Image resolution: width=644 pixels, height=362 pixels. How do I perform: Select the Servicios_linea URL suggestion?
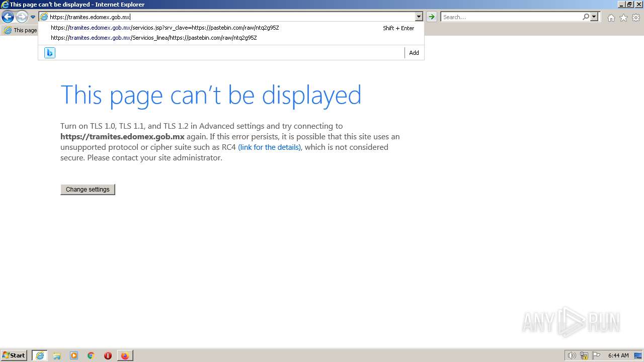click(x=231, y=38)
